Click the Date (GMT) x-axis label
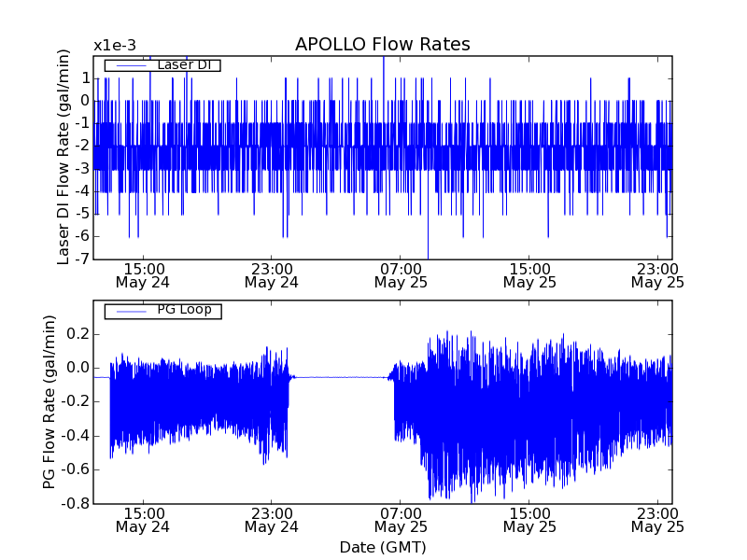 382,547
